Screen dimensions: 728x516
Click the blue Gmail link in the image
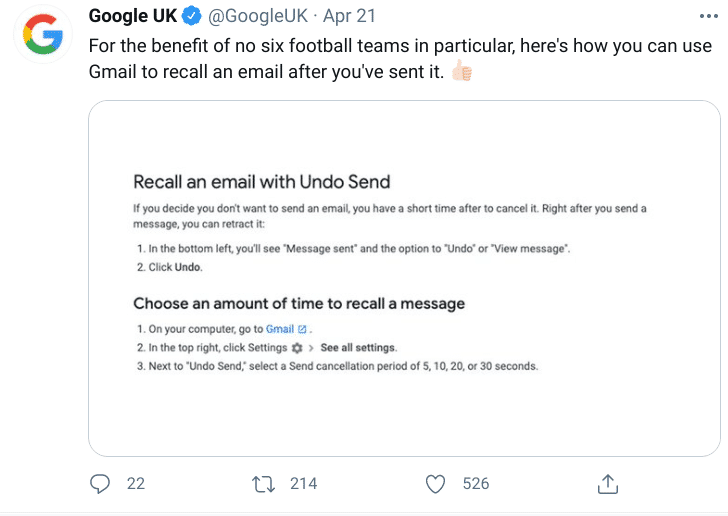(x=279, y=329)
